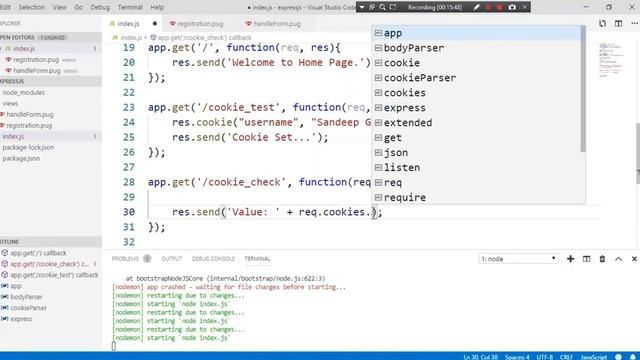
Task: Choose 'listen' suggestion in autocomplete list
Action: coord(476,167)
